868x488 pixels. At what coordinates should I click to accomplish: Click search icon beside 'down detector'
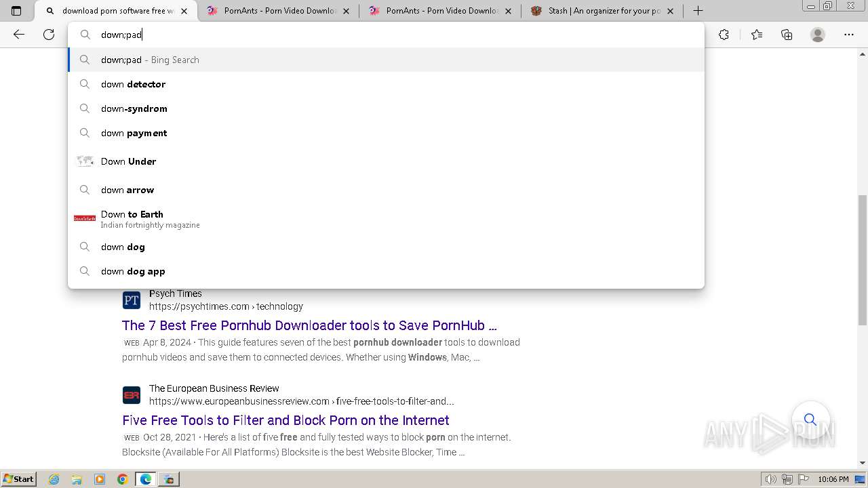tap(85, 84)
